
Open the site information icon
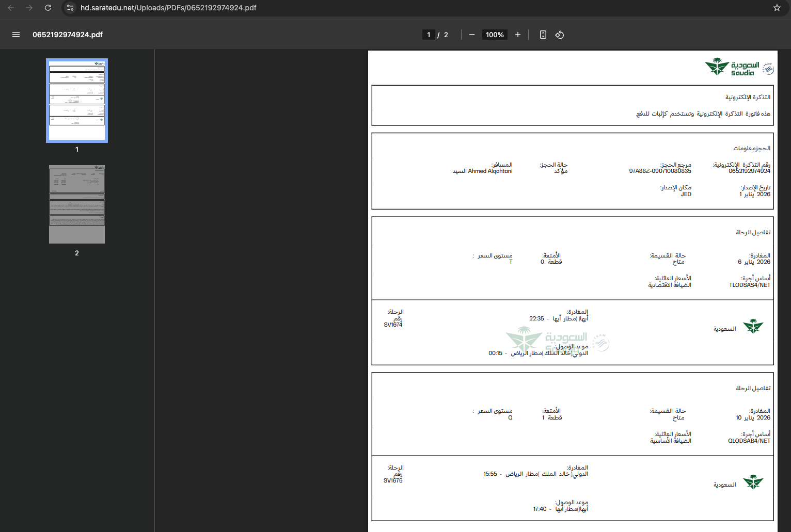pyautogui.click(x=71, y=8)
